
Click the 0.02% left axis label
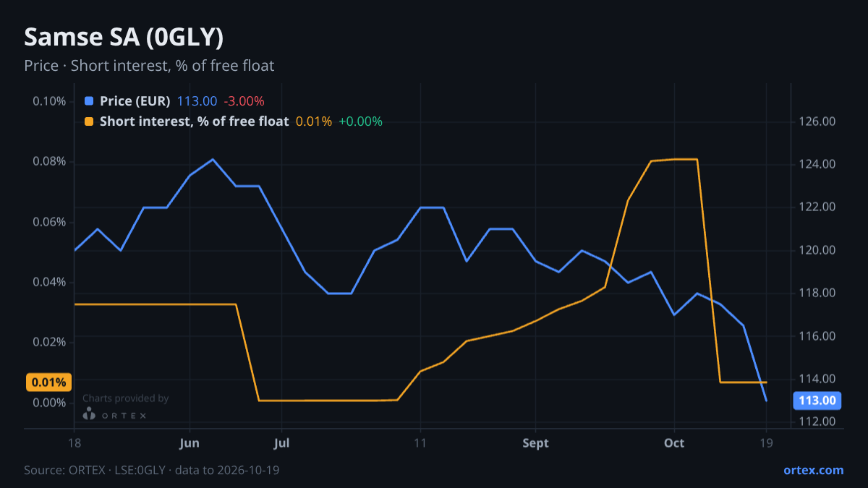point(50,342)
